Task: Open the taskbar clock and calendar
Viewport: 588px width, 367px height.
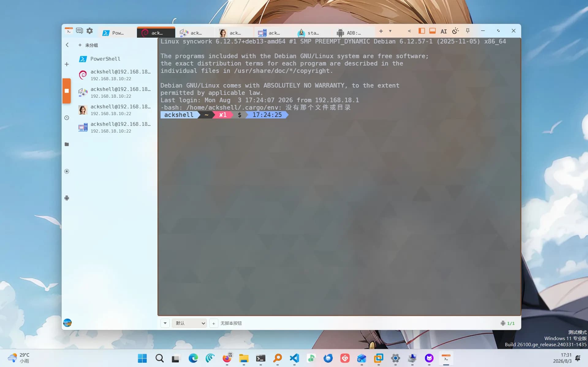Action: pyautogui.click(x=562, y=358)
